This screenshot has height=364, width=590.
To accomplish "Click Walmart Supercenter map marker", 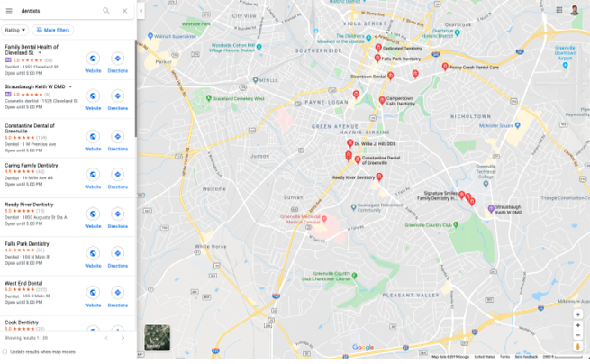I will click(150, 36).
